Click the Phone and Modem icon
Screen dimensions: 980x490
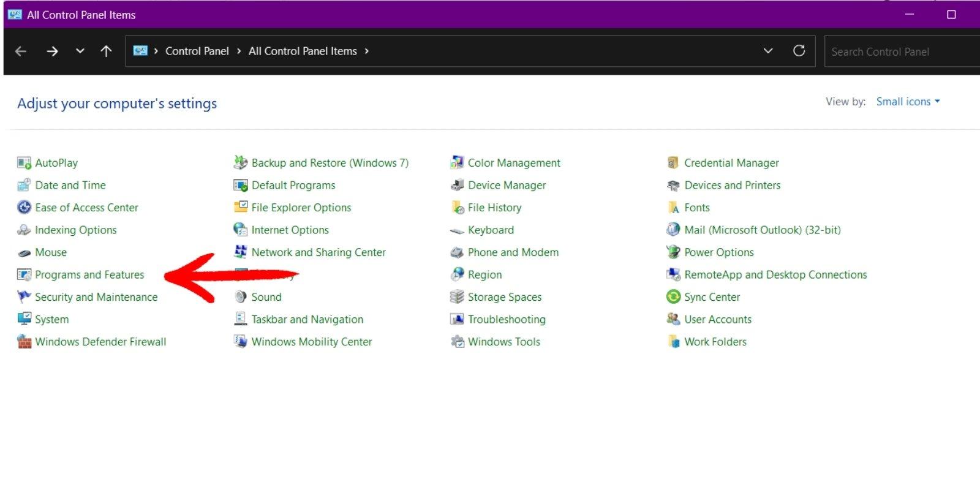tap(457, 252)
